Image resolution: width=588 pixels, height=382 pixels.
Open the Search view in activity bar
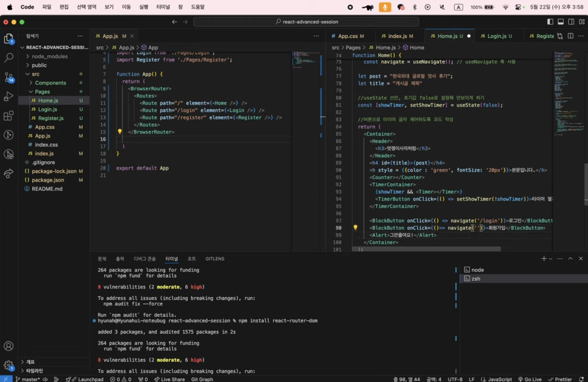pos(9,57)
